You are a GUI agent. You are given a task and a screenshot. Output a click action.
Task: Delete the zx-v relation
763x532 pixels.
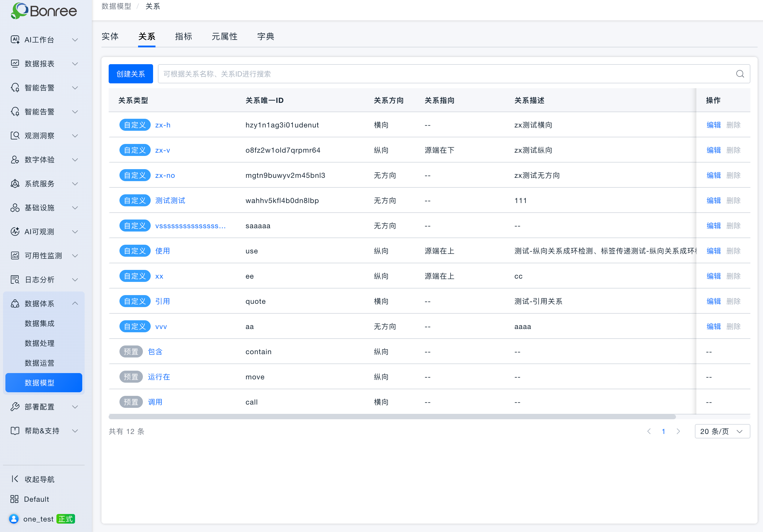click(x=733, y=150)
